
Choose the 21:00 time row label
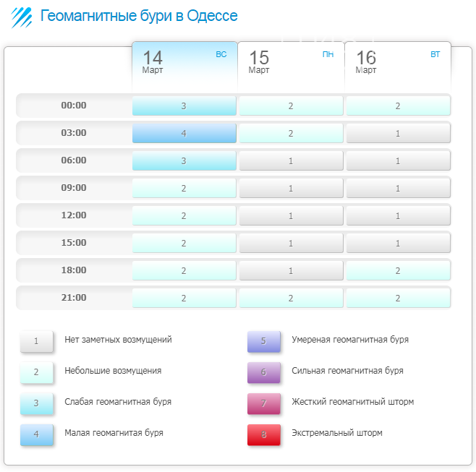pos(74,298)
